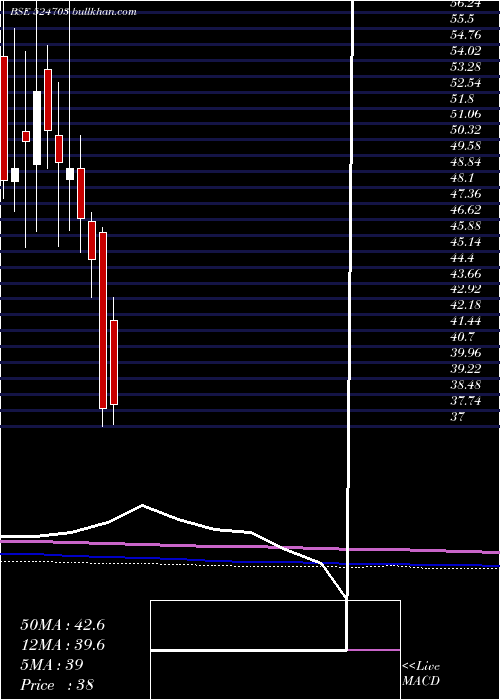
Task: Select the 47.36 axis value
Action: [x=465, y=194]
